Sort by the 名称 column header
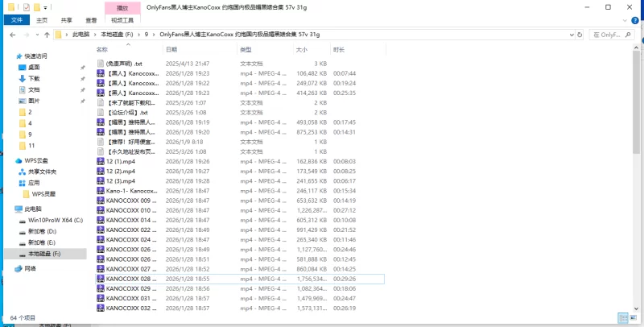 (x=102, y=50)
